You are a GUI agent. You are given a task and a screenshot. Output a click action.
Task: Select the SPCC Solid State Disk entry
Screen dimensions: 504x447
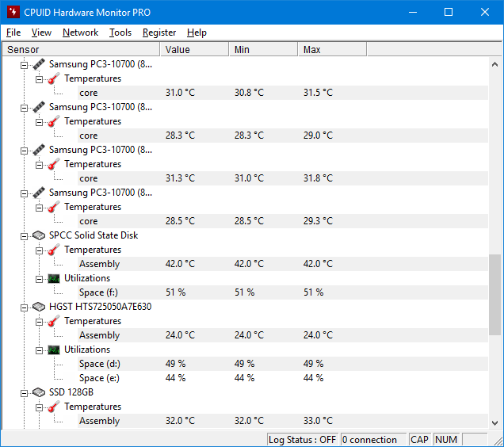[x=94, y=235]
